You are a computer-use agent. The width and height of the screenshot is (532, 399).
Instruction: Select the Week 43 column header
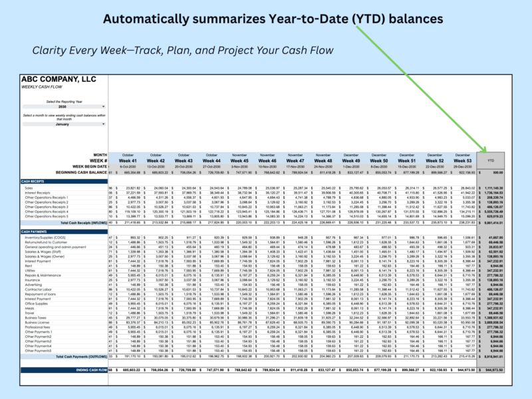[184, 161]
